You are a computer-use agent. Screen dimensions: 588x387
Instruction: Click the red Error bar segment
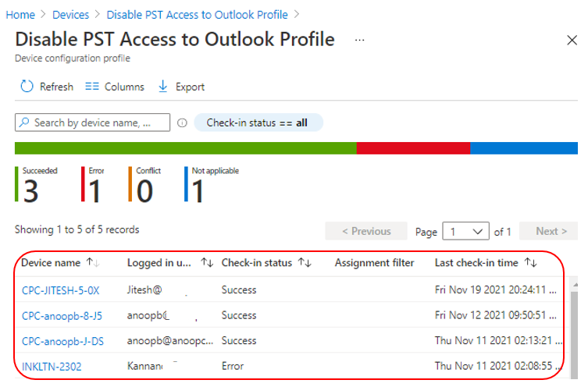click(x=413, y=148)
